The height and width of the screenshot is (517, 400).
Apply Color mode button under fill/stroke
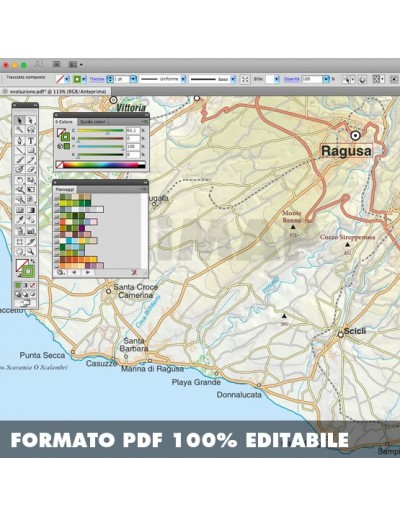click(18, 285)
